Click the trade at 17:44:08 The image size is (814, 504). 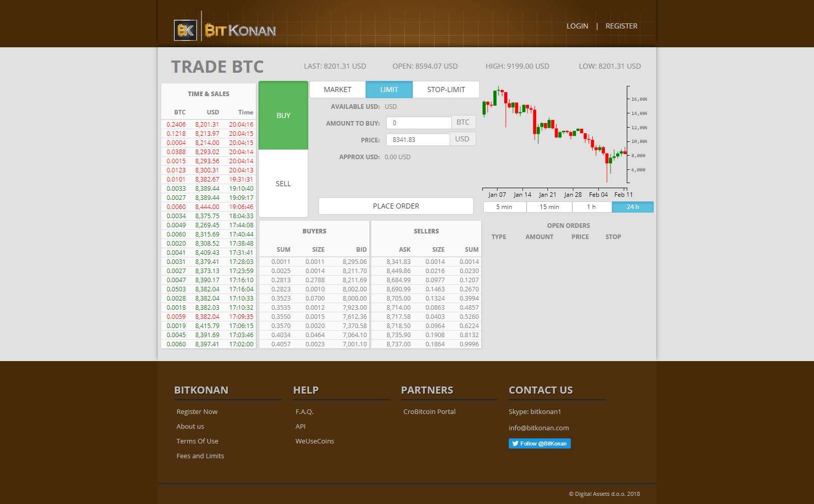pyautogui.click(x=209, y=225)
